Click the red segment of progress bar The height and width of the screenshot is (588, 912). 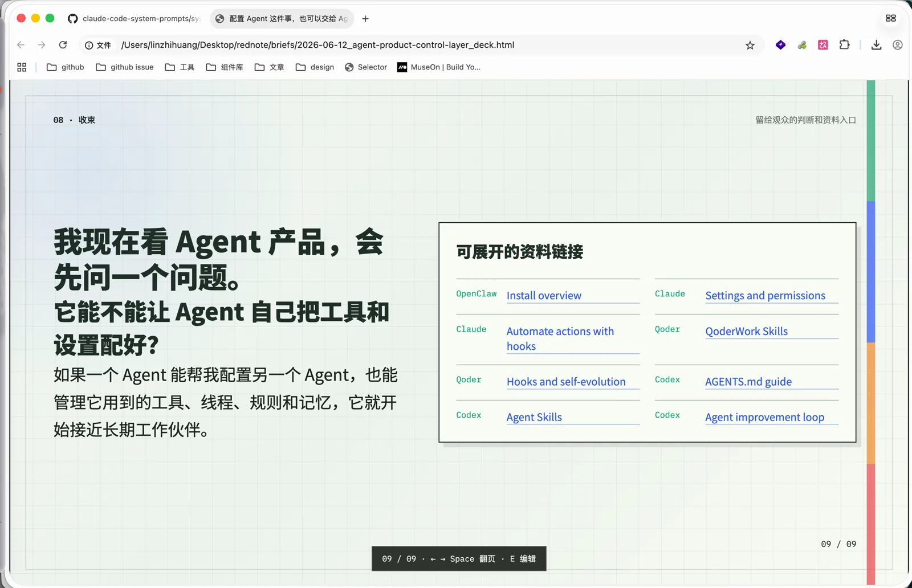coord(871,524)
